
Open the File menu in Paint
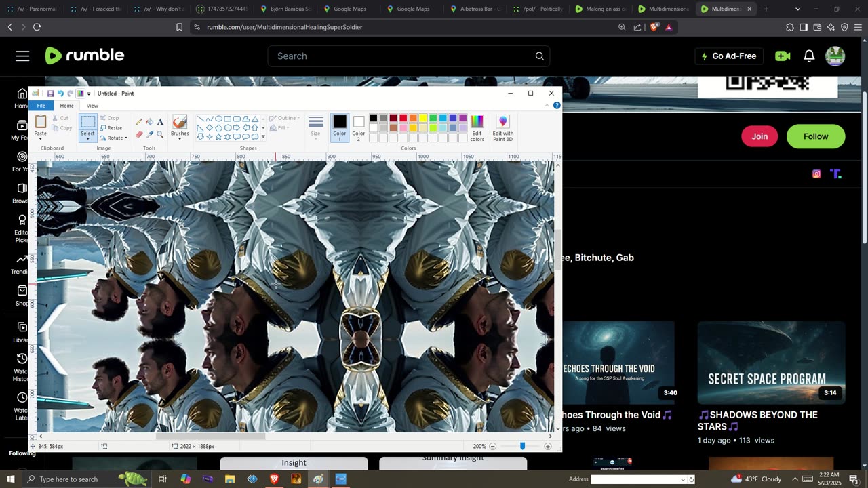[x=41, y=106]
